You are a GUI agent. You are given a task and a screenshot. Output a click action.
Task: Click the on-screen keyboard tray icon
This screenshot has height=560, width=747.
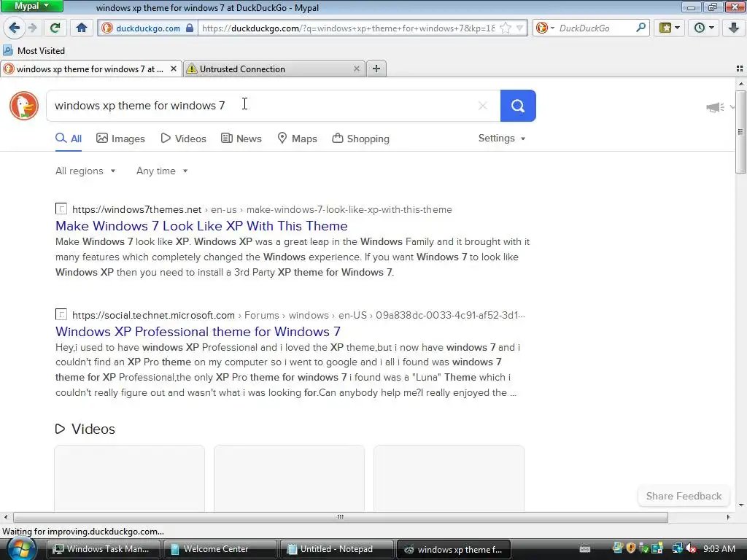point(585,549)
